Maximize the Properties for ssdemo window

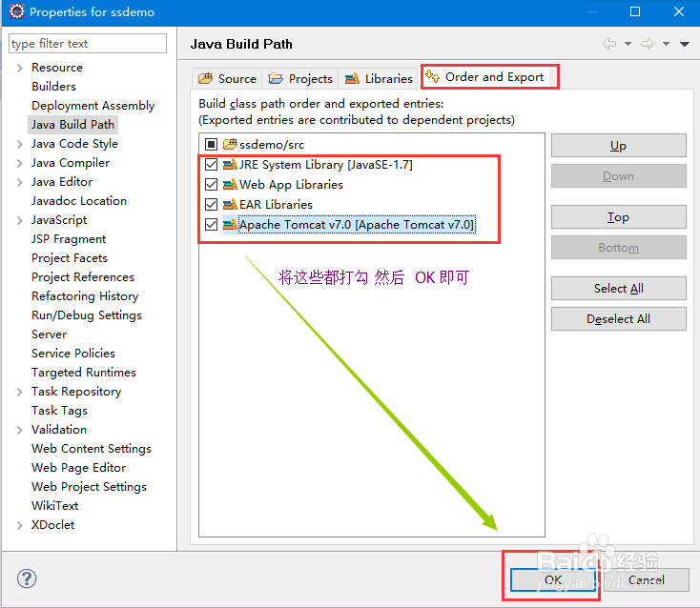635,11
